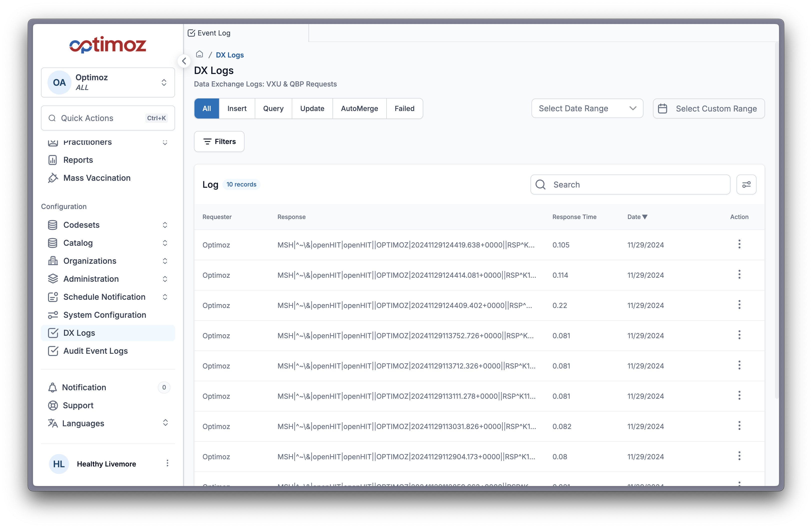Open the Support panel
The image size is (812, 528).
coord(78,405)
